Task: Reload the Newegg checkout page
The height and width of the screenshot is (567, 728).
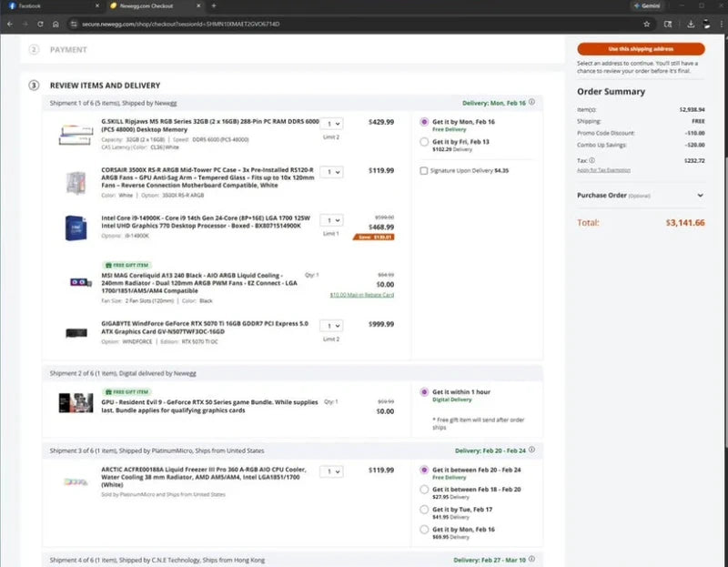Action: tap(40, 25)
